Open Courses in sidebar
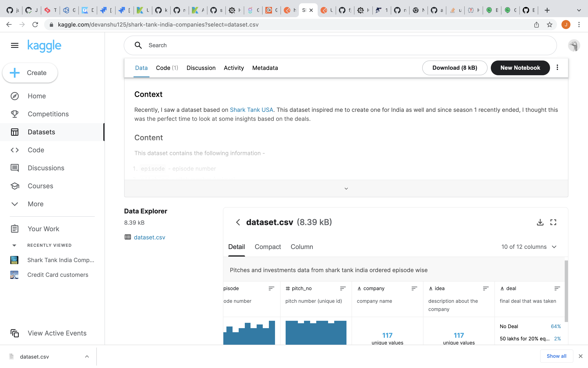Viewport: 588px width, 368px height. point(52,186)
